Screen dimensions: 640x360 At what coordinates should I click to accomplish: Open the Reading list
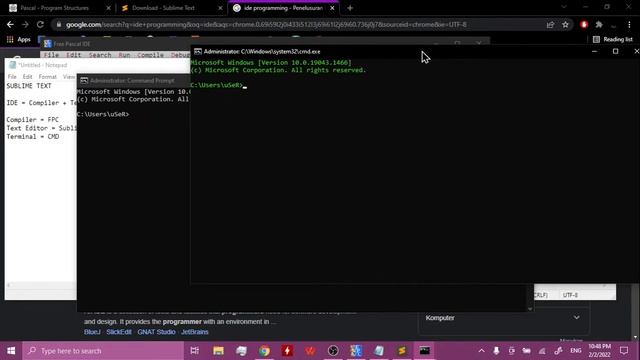pos(613,40)
